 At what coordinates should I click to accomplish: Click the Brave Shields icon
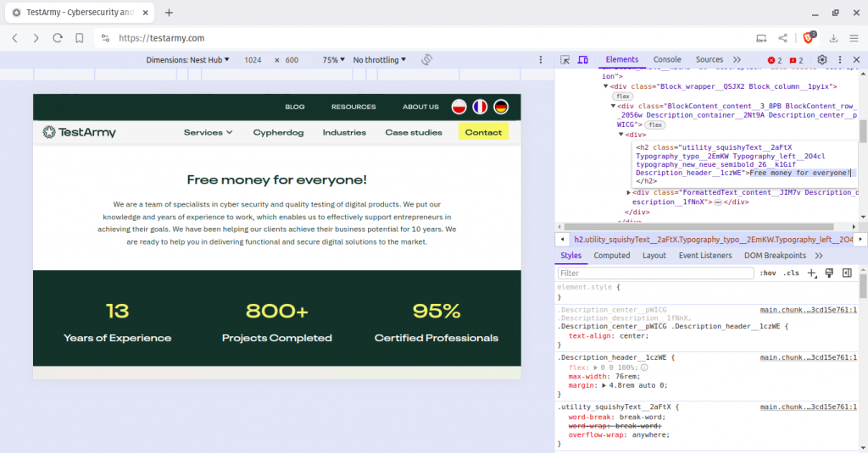click(x=810, y=38)
